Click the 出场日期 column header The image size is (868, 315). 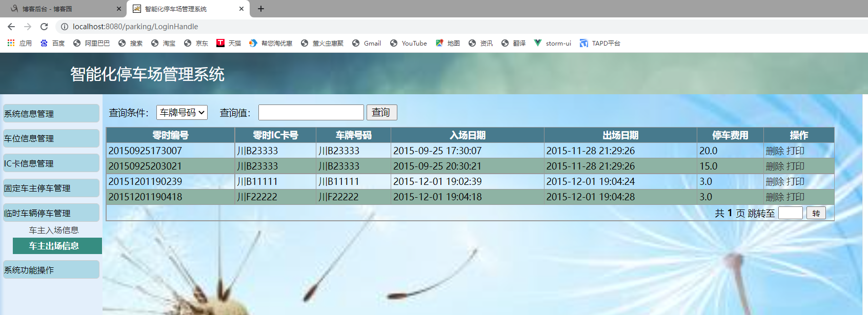tap(620, 135)
